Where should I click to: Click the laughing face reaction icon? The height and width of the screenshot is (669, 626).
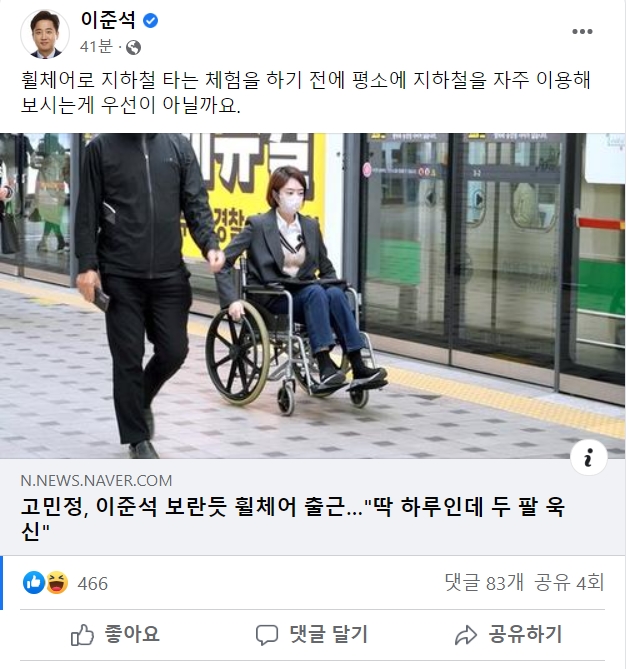(57, 582)
